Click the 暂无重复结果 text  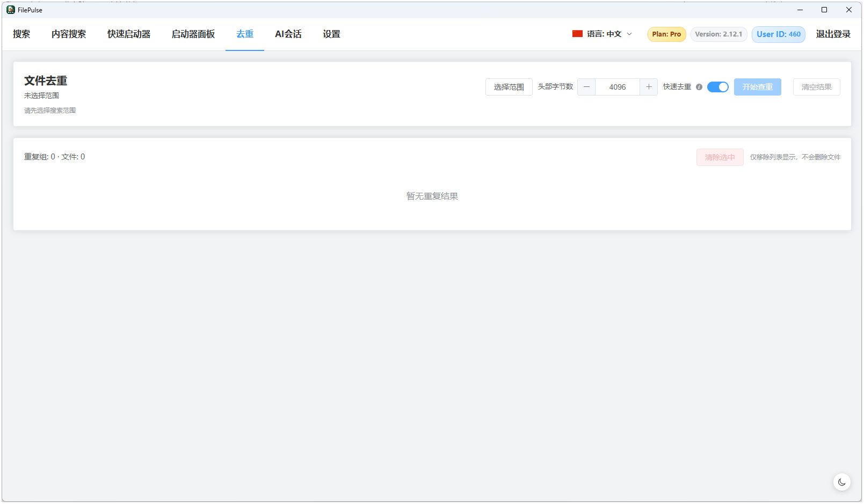432,196
